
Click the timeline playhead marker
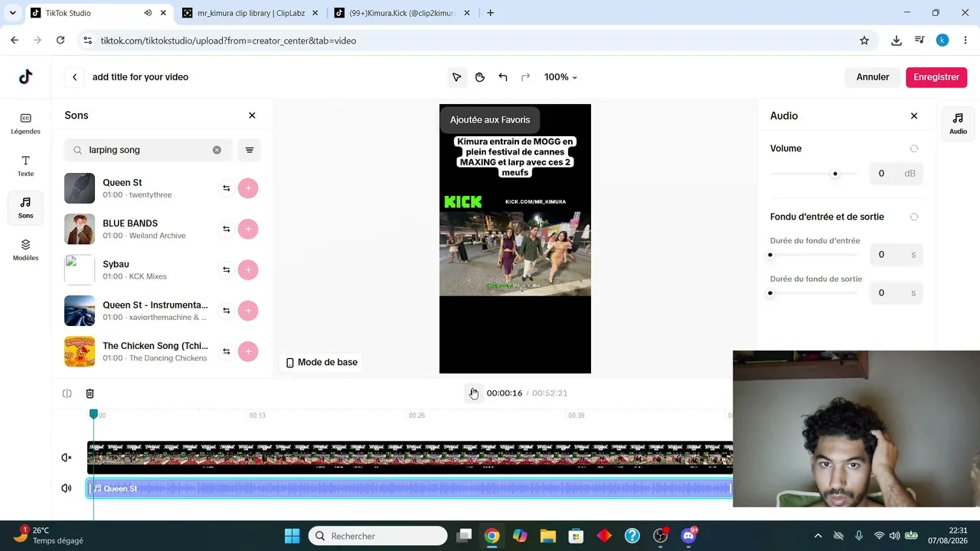pyautogui.click(x=93, y=414)
